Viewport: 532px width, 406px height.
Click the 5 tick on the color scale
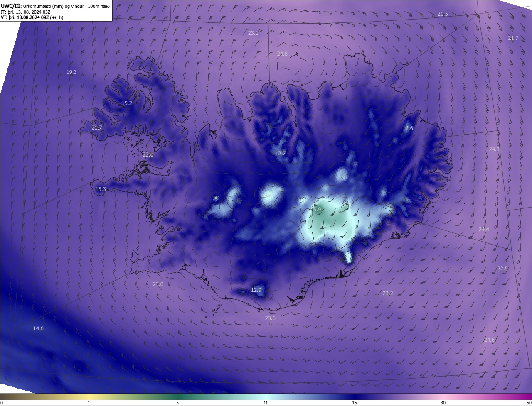tap(177, 403)
